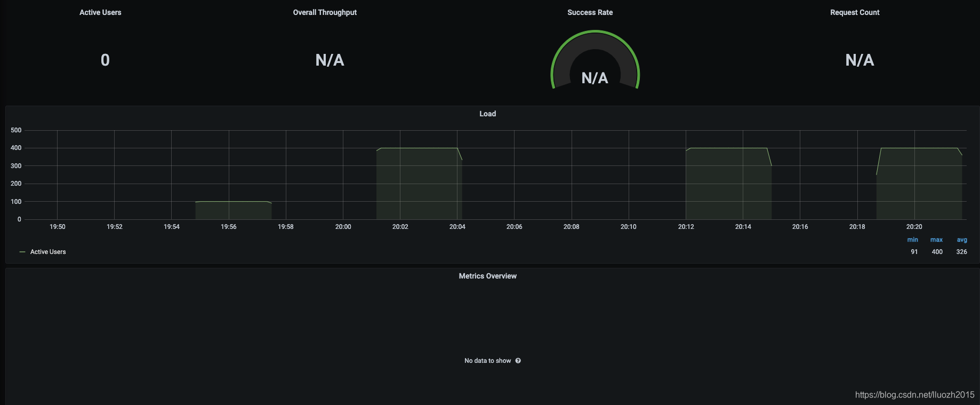This screenshot has width=980, height=405.
Task: Click the legend avg value 326
Action: (961, 252)
